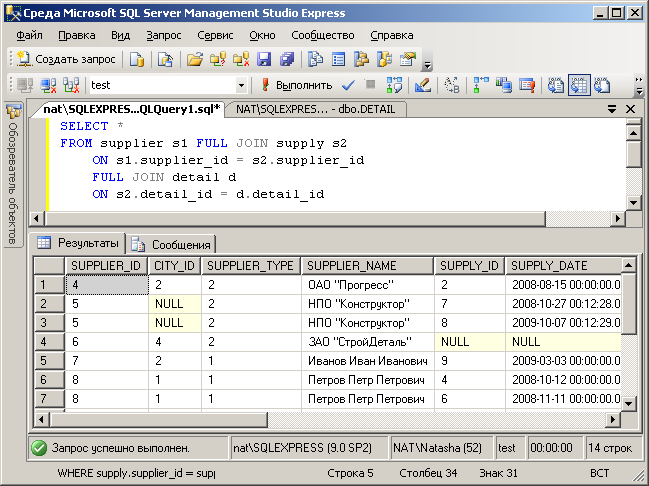Screen dimensions: 649x486
Task: Click the Save All multi-disk icon
Action: pos(286,59)
